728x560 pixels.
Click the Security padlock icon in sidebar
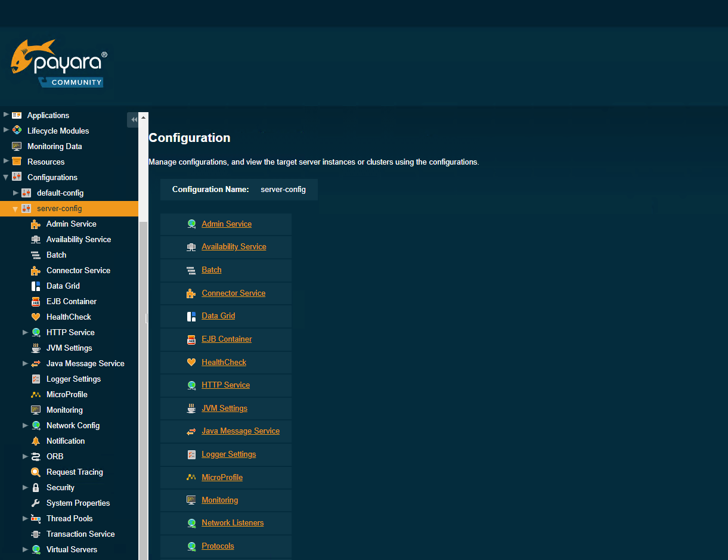click(x=36, y=488)
